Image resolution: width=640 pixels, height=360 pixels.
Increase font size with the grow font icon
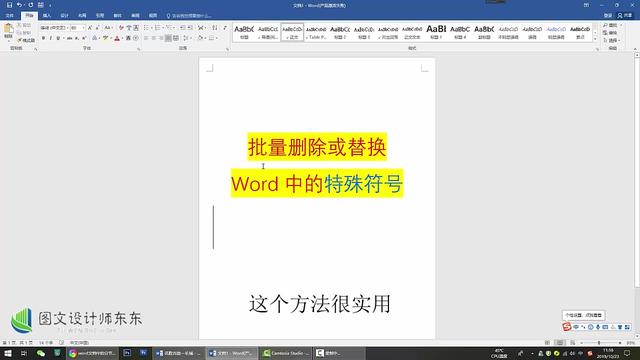(x=90, y=28)
